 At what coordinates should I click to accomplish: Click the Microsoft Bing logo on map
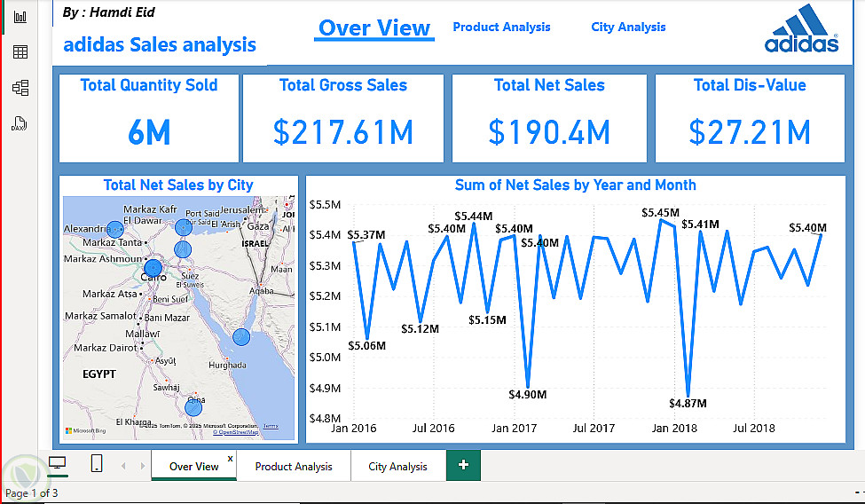click(x=85, y=430)
